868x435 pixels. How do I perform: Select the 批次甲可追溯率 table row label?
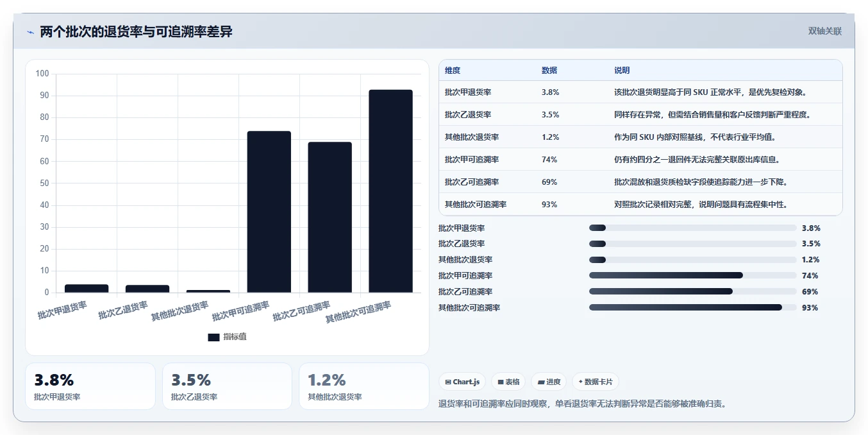(x=472, y=160)
